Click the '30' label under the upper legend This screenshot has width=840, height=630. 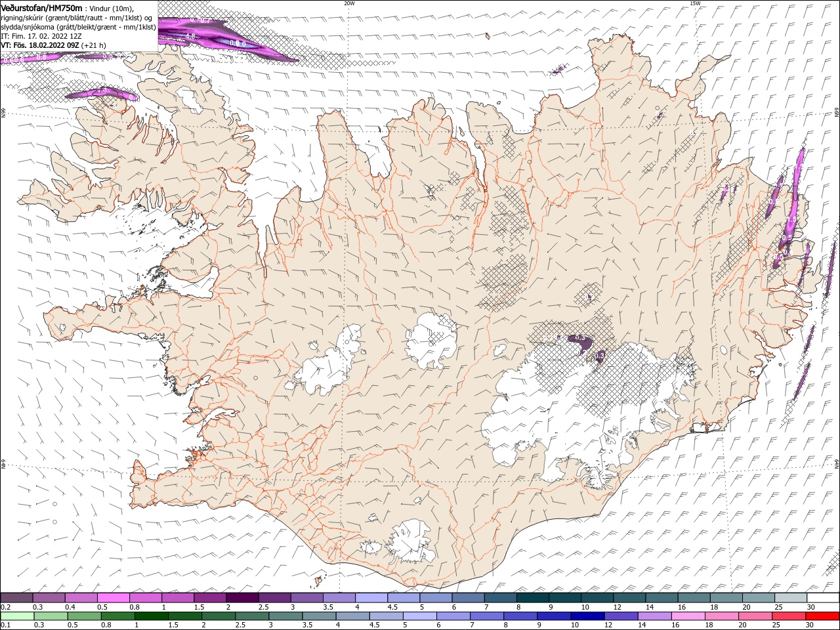(811, 607)
